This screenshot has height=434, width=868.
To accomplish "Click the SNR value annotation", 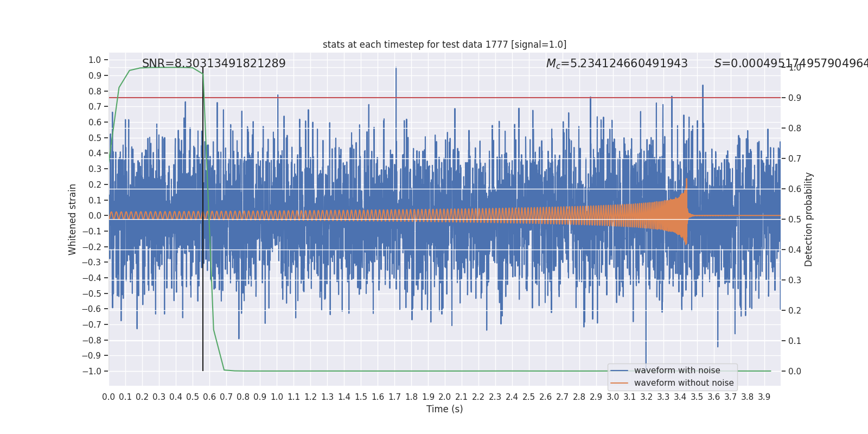I will coord(214,63).
